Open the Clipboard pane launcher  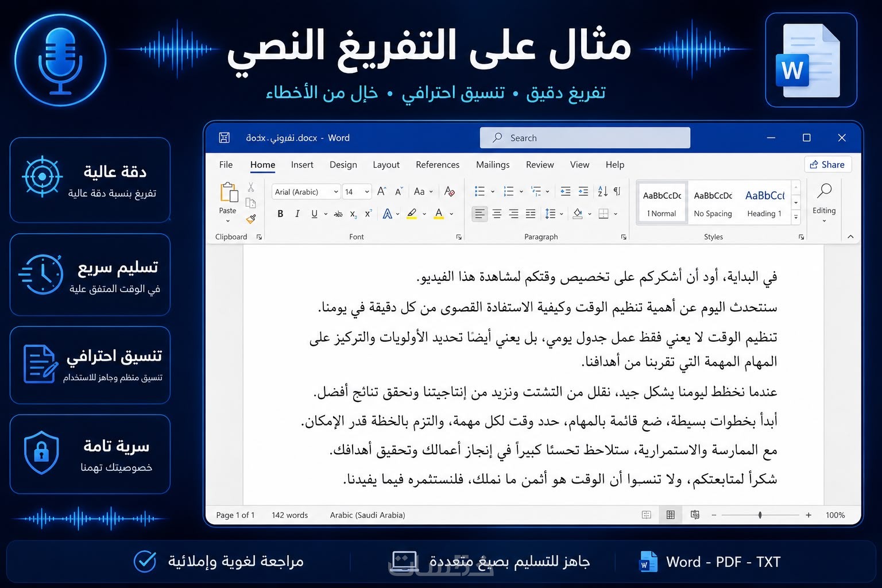(x=259, y=237)
